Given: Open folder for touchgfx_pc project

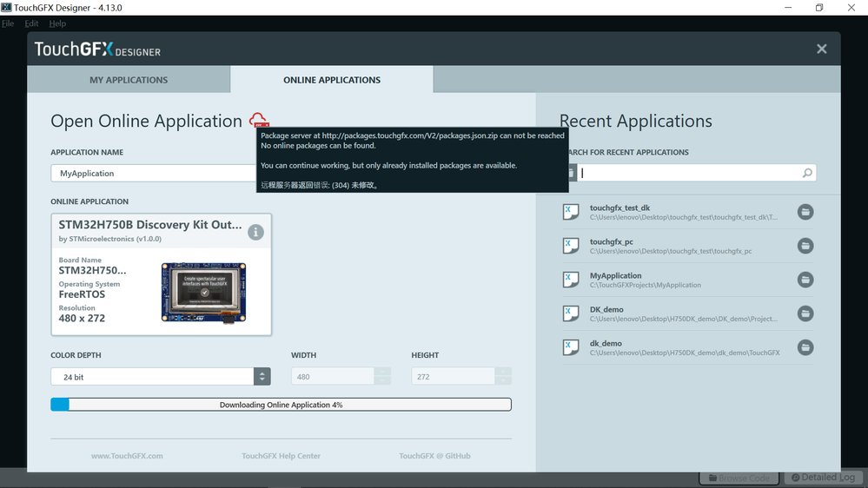Looking at the screenshot, I should pyautogui.click(x=805, y=246).
